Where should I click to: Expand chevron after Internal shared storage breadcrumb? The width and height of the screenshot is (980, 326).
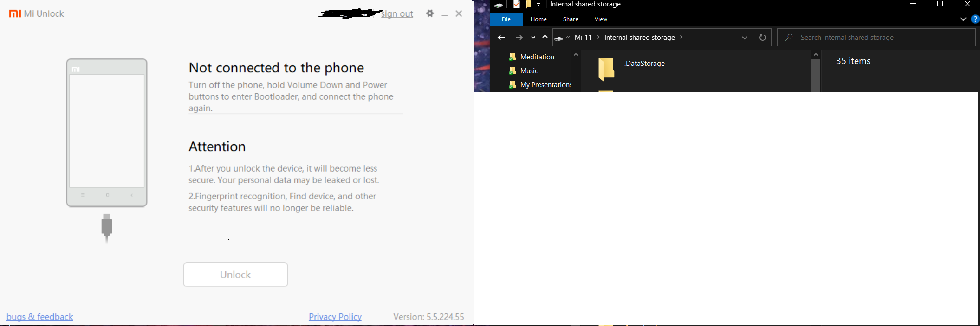pyautogui.click(x=681, y=37)
